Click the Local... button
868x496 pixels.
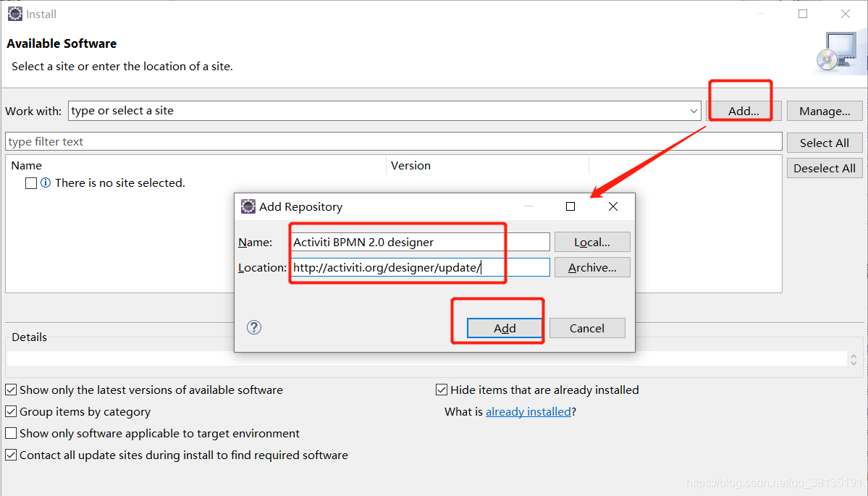[x=591, y=242]
